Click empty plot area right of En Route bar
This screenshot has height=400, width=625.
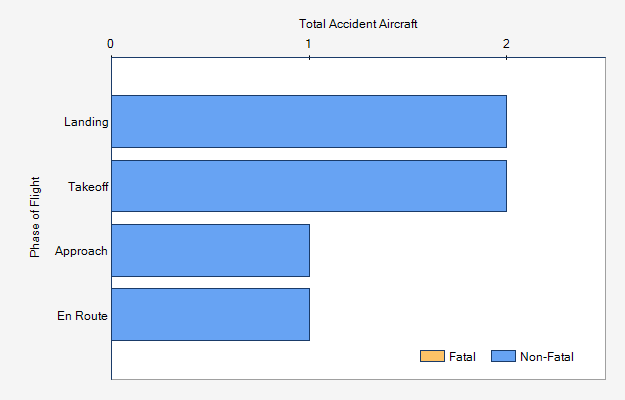click(x=457, y=315)
